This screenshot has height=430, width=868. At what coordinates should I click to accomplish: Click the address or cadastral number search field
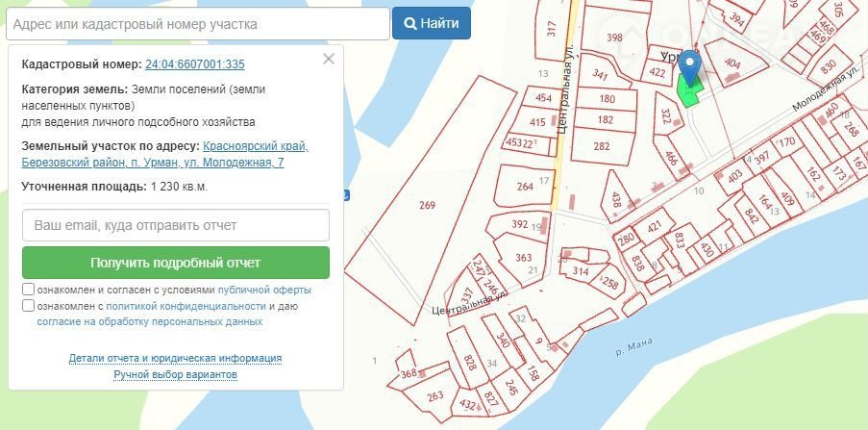coord(195,23)
